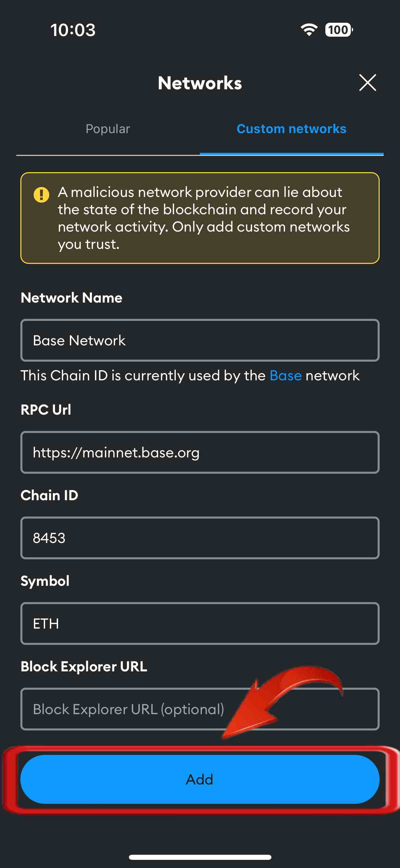Focus the Block Explorer URL optional field
Screen dimensions: 400x868
pyautogui.click(x=200, y=709)
